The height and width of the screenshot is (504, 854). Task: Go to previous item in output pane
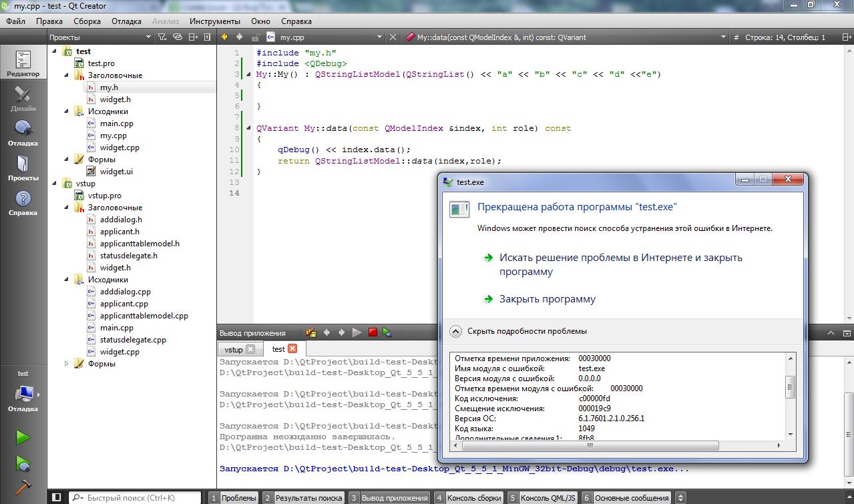tap(327, 332)
